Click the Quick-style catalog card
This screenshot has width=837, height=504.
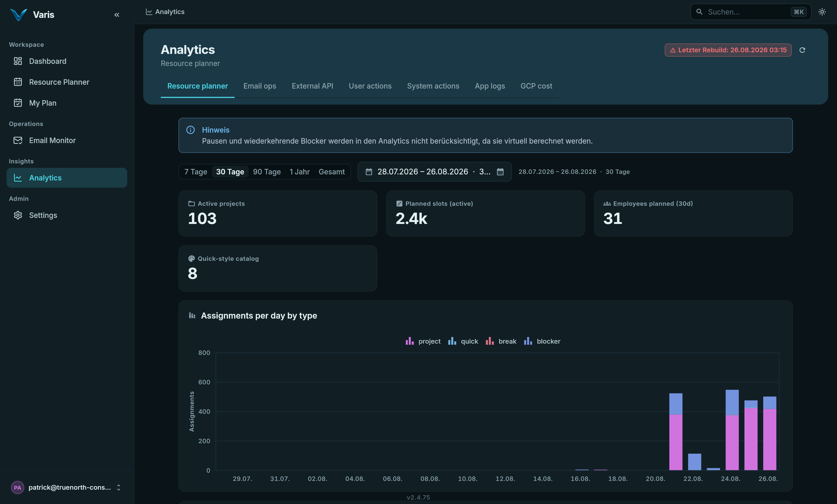point(278,268)
